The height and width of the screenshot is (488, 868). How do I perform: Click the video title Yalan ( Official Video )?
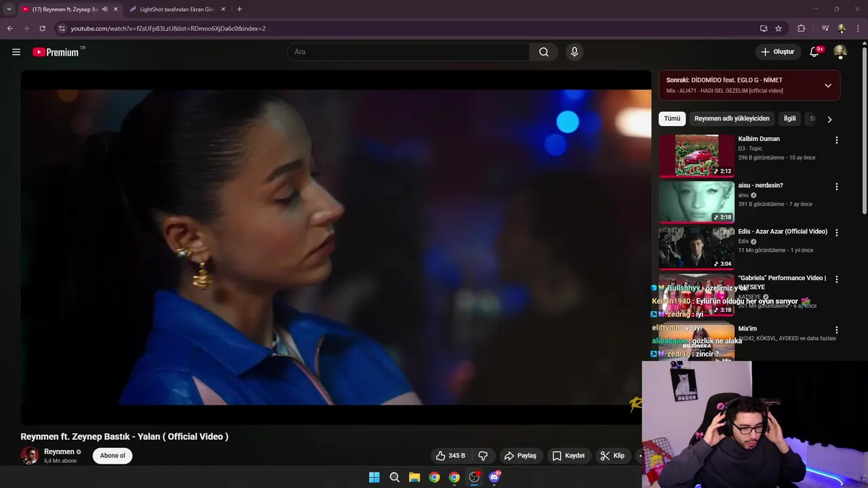pyautogui.click(x=124, y=437)
